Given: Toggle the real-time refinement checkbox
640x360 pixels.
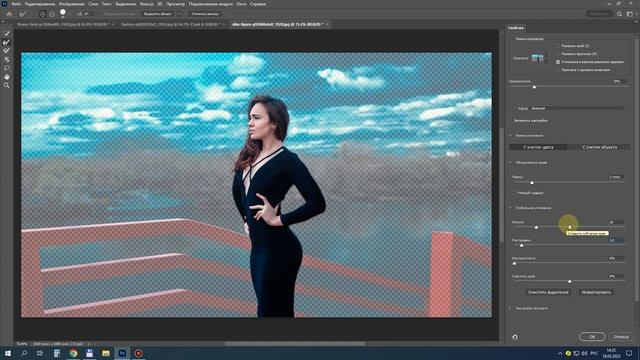Looking at the screenshot, I should [x=558, y=62].
